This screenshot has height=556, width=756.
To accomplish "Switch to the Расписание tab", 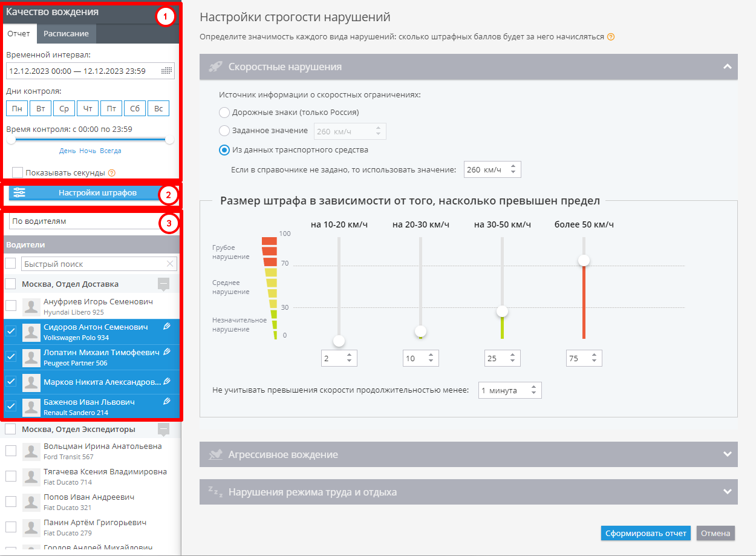I will tap(66, 34).
